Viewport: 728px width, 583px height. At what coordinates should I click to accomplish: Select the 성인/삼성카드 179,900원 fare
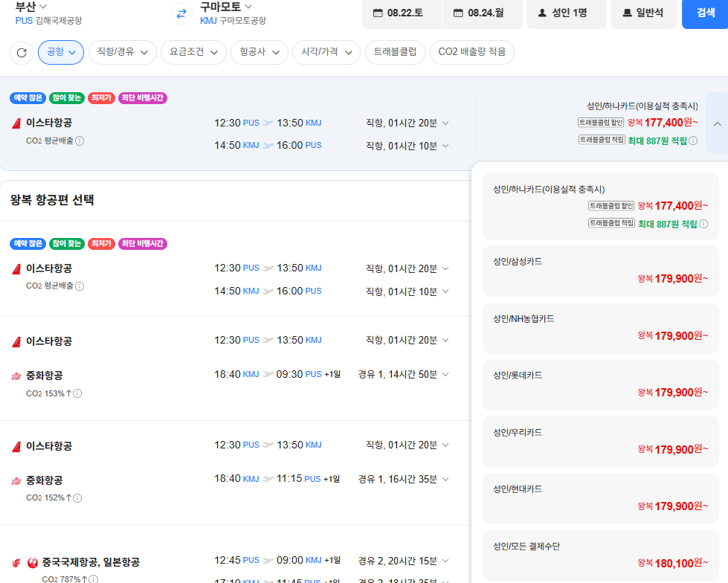point(601,271)
